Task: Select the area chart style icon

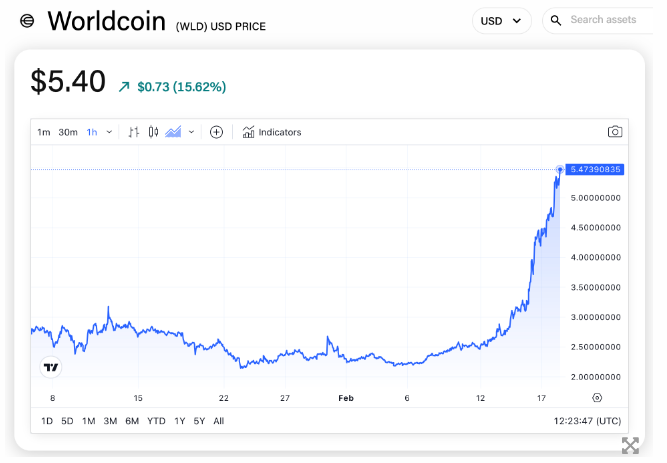Action: click(x=173, y=132)
